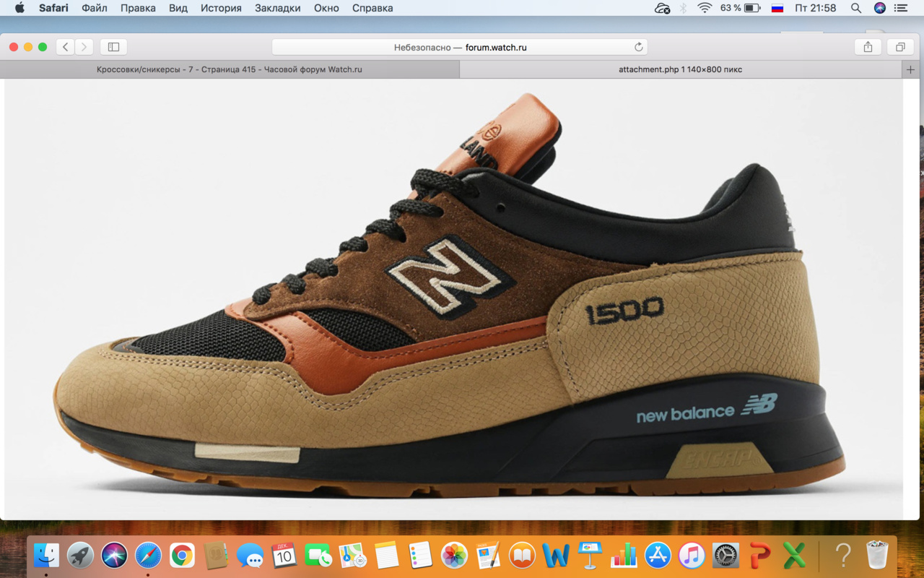Open Pages from the Dock
924x578 pixels.
click(x=488, y=555)
